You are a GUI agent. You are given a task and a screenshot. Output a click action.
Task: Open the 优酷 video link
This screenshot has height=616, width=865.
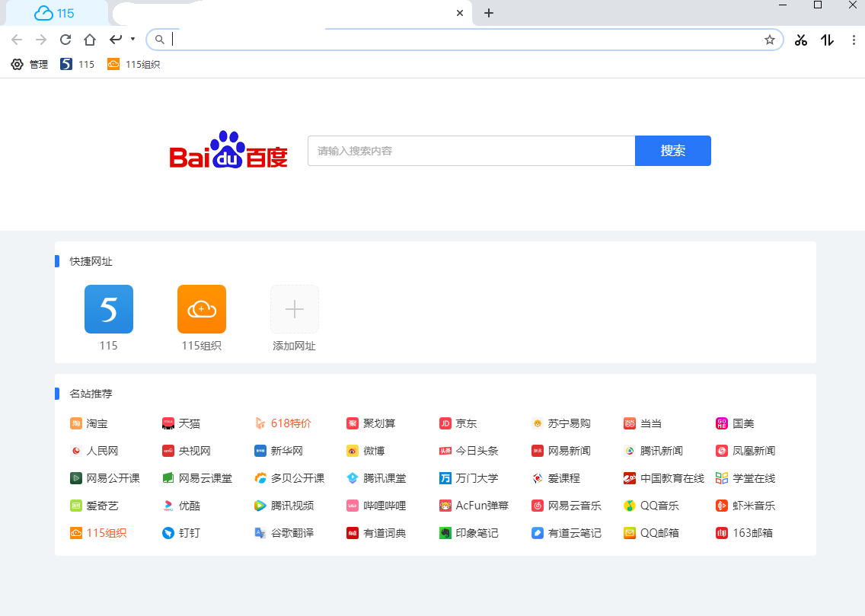tap(181, 506)
